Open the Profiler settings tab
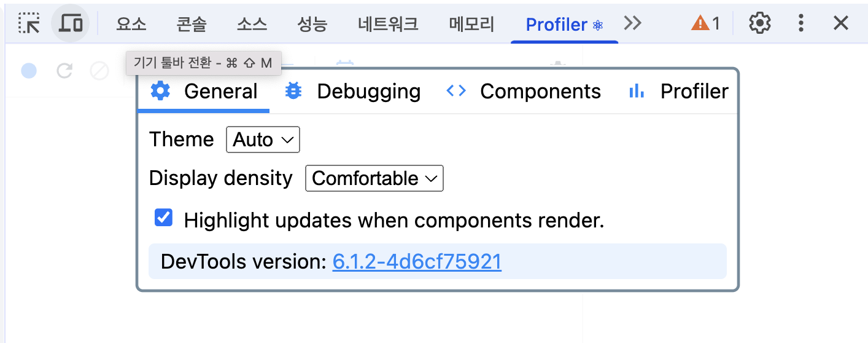 [678, 92]
